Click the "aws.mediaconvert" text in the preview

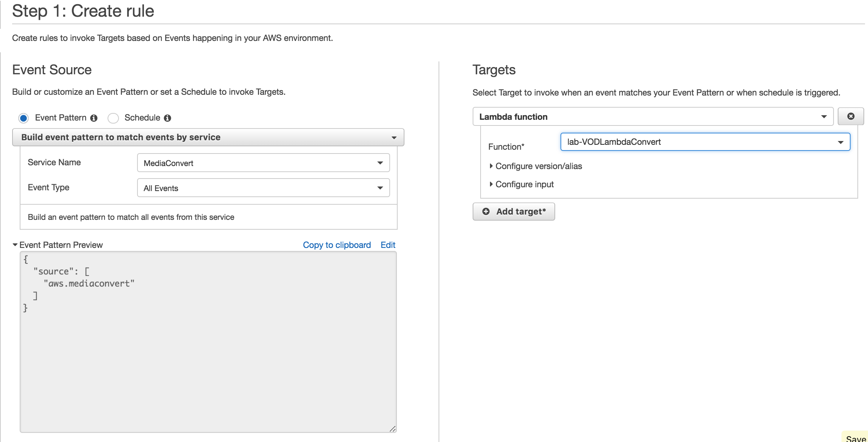pyautogui.click(x=89, y=284)
